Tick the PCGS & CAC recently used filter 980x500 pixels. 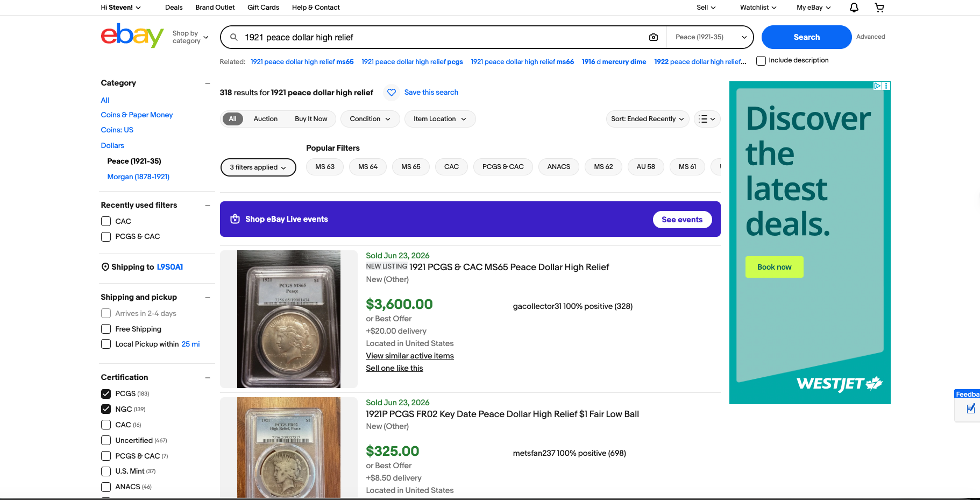point(106,237)
